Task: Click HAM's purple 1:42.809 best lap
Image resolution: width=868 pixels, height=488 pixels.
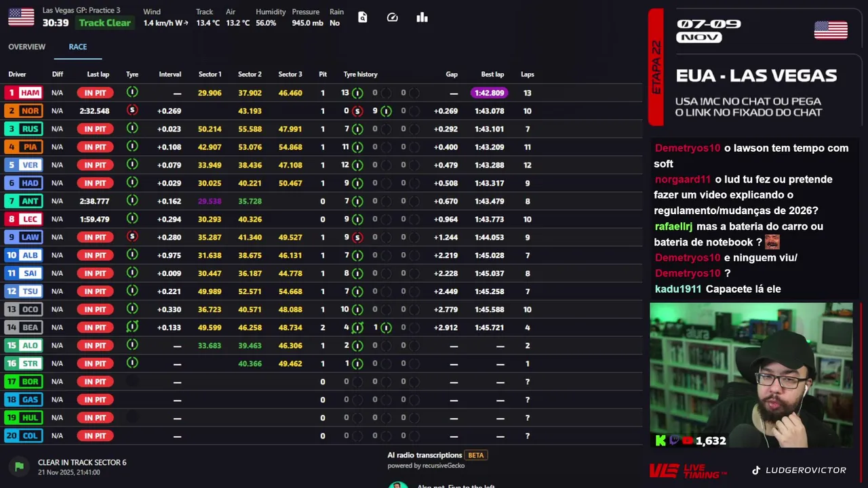Action: 489,93
